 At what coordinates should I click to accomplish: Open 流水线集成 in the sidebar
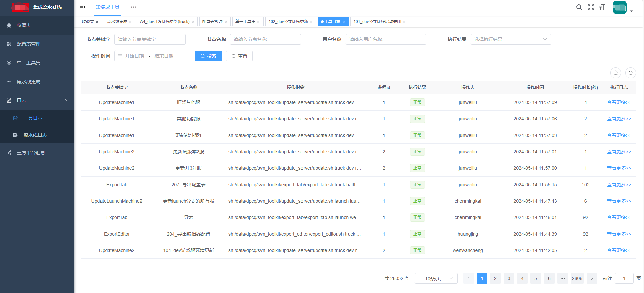click(37, 82)
